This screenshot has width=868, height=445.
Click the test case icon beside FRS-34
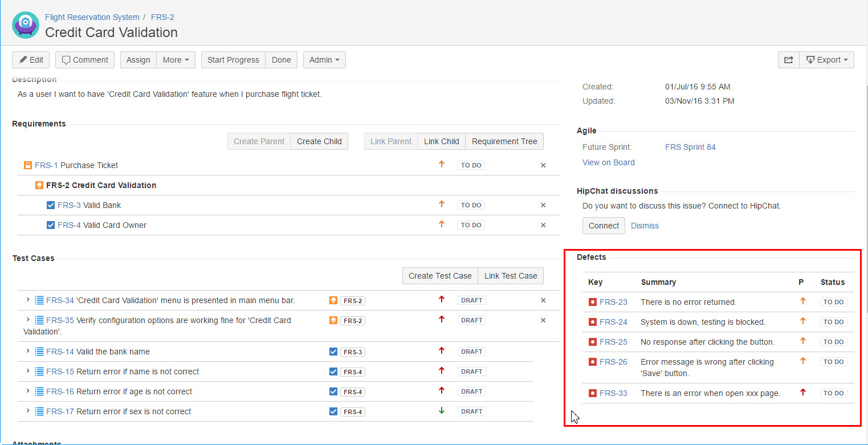point(39,300)
